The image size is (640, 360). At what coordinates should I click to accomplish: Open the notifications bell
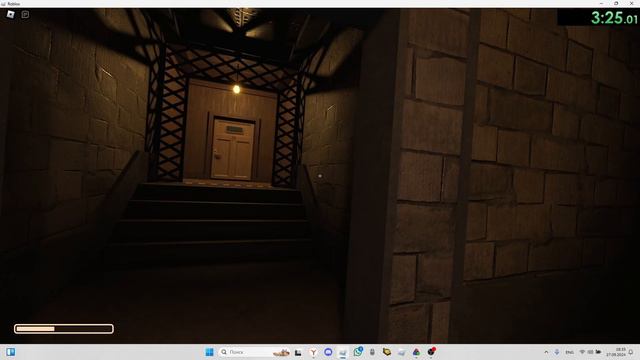tap(631, 352)
